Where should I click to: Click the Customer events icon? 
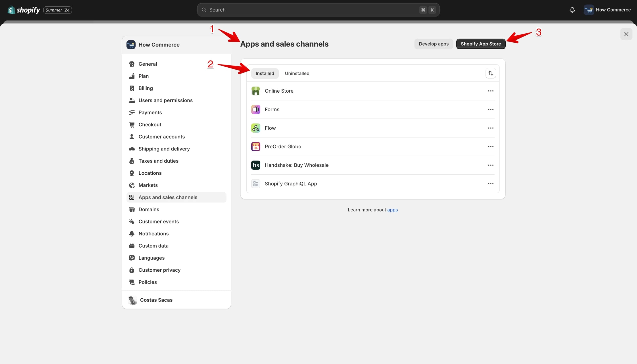pyautogui.click(x=132, y=221)
